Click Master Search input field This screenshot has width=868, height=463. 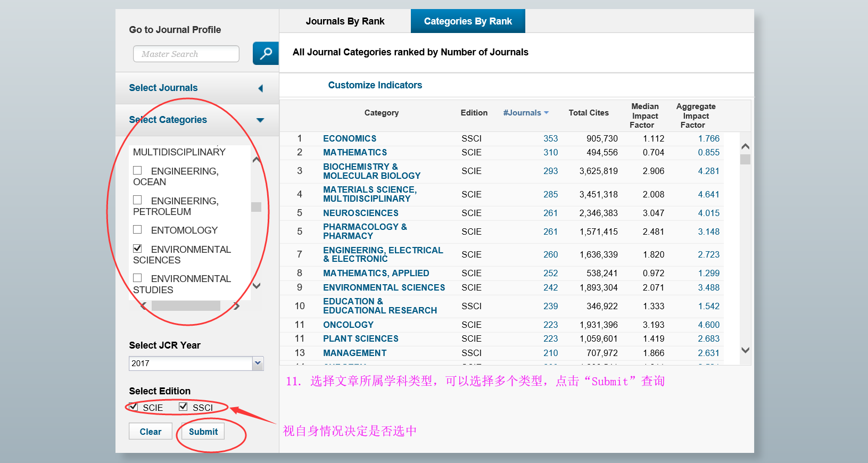[186, 54]
